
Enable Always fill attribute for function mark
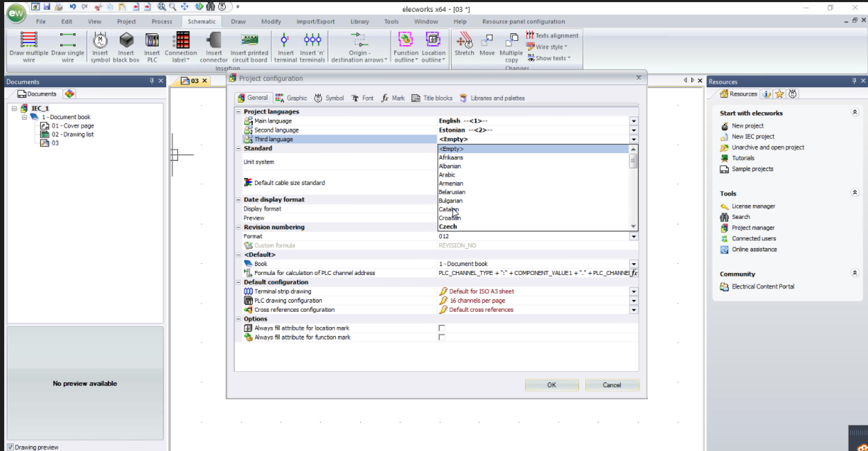click(x=441, y=337)
